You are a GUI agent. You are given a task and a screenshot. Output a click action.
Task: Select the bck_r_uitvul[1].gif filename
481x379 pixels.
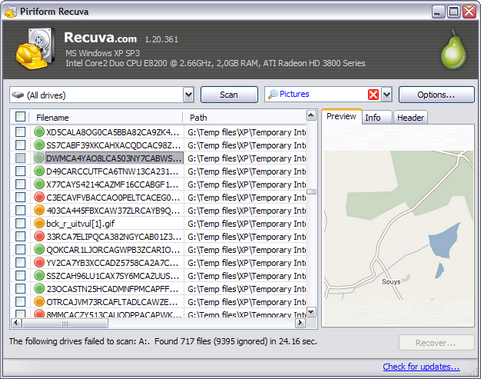point(80,224)
